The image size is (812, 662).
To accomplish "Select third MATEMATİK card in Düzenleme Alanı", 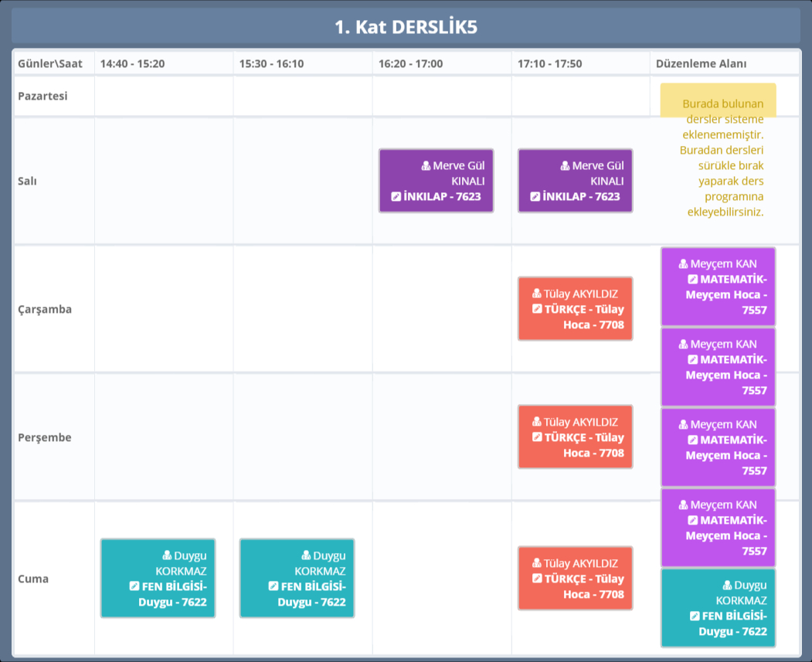I will [x=718, y=447].
